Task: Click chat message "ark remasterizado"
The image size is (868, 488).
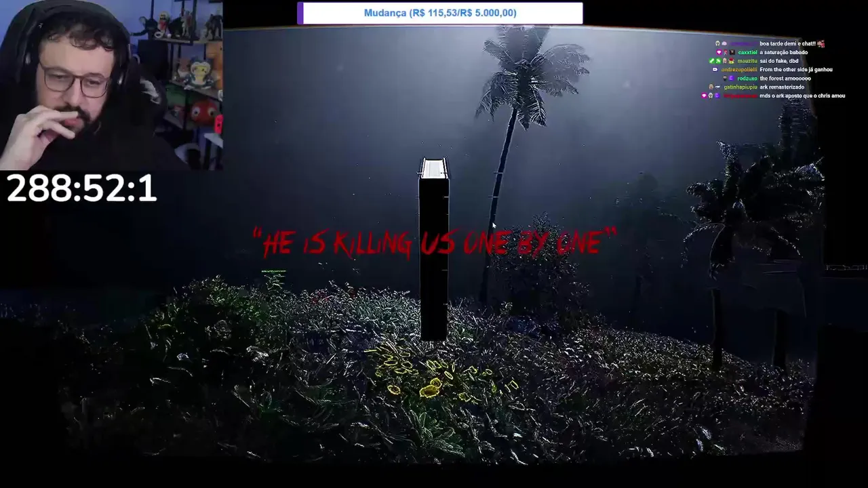Action: pyautogui.click(x=782, y=87)
